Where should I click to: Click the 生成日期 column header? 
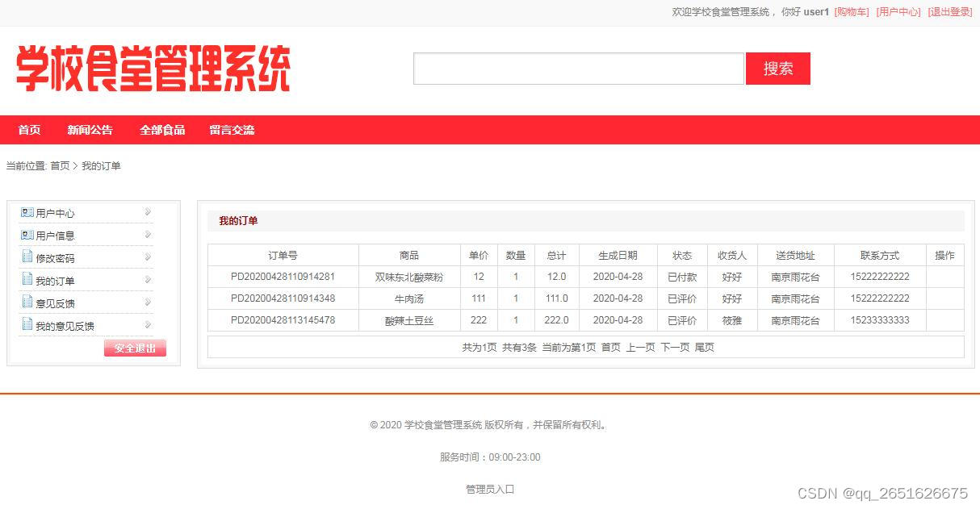pyautogui.click(x=618, y=255)
